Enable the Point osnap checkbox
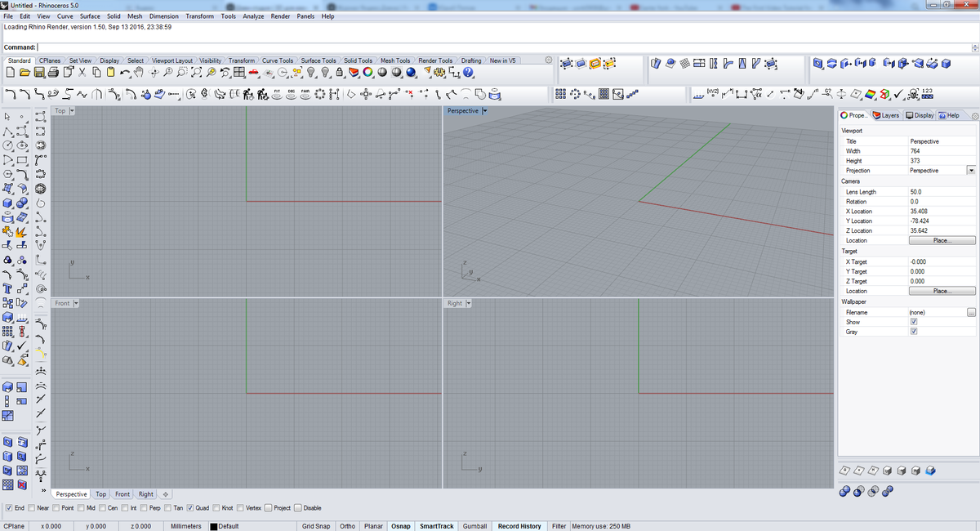Screen dimensions: 980x531 (56, 507)
